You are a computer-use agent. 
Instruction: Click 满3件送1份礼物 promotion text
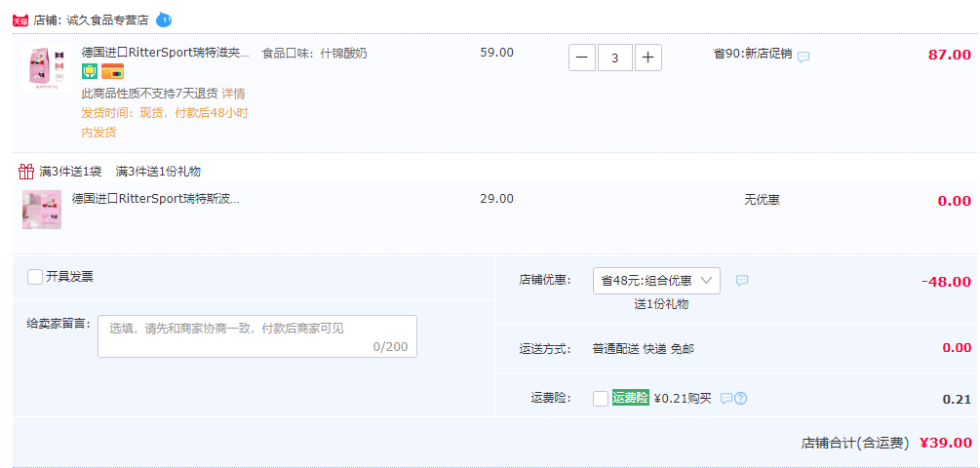coord(158,172)
